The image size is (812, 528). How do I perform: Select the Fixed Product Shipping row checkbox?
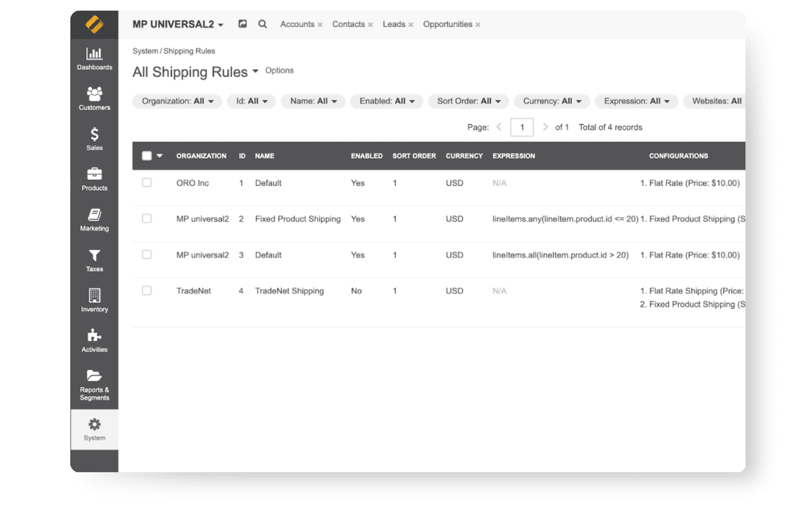click(147, 218)
